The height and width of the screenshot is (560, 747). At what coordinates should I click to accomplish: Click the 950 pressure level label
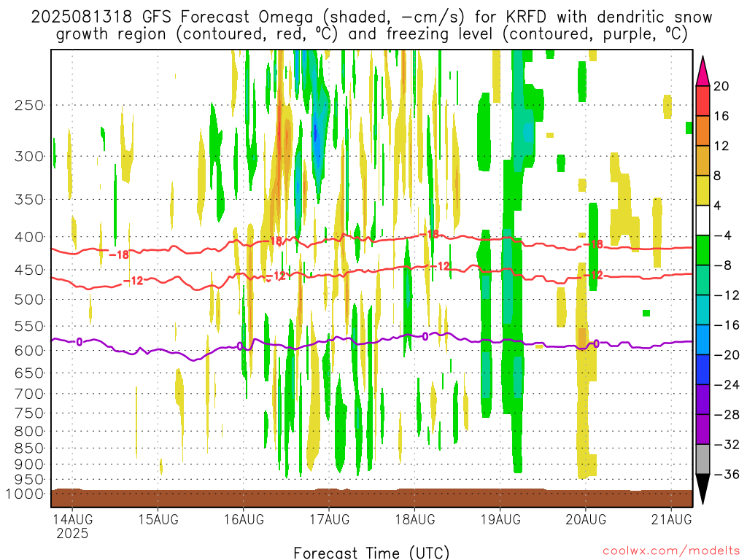click(29, 480)
